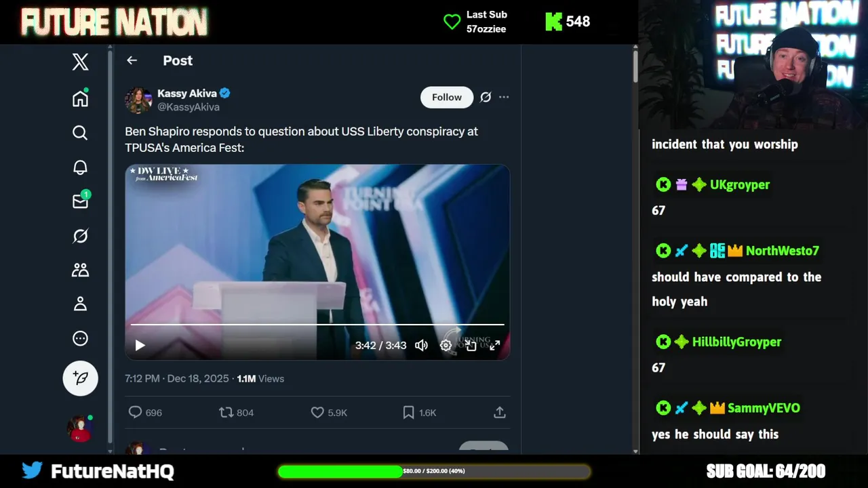868x488 pixels.
Task: Open the @KassyAkiva handle link
Action: pos(189,107)
